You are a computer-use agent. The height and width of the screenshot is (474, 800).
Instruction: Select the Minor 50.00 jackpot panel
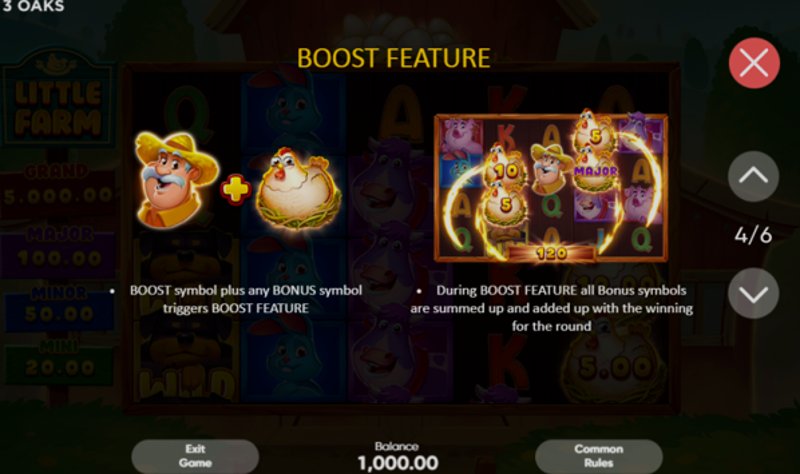[59, 305]
